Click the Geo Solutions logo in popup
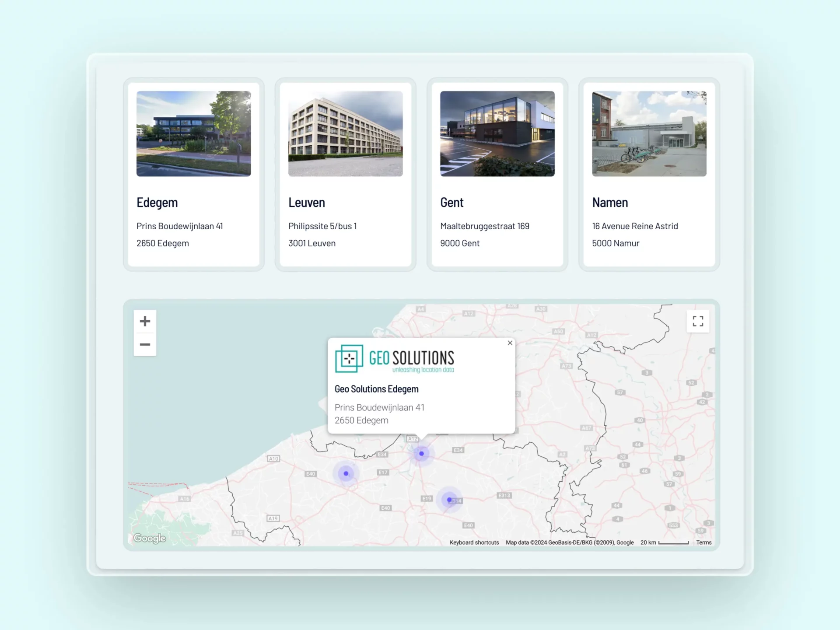The image size is (840, 630). tap(394, 359)
